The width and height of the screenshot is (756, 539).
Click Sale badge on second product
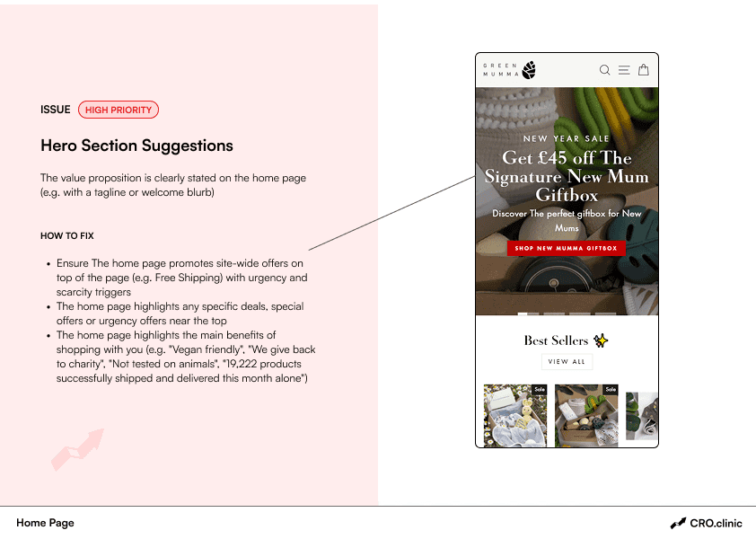click(611, 390)
